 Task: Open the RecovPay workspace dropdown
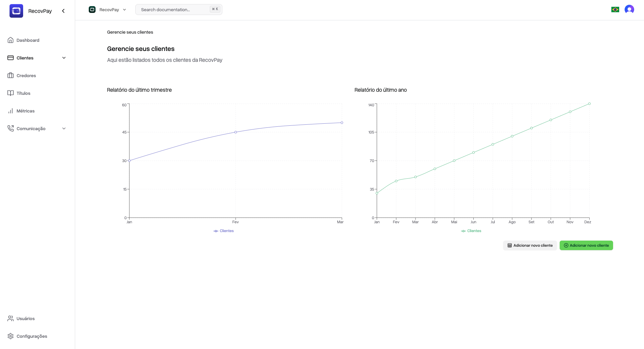(x=107, y=10)
